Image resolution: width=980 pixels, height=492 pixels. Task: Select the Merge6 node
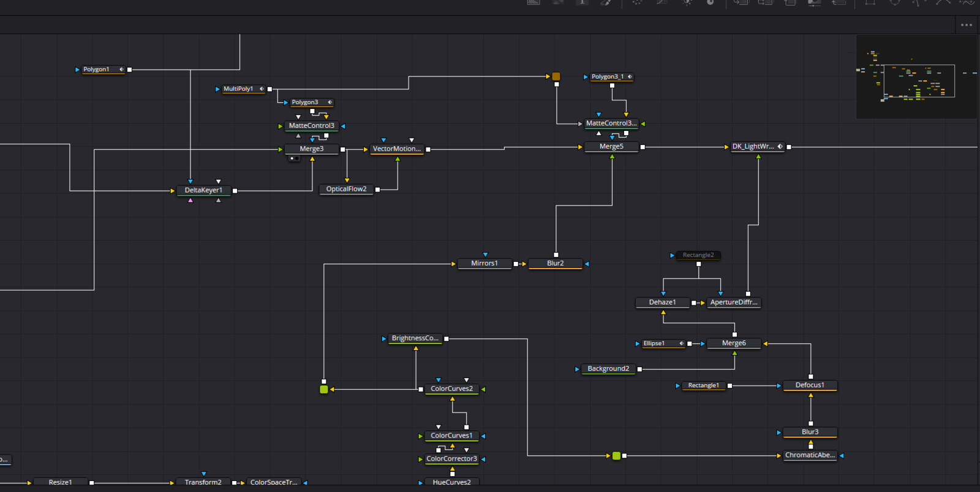(x=734, y=343)
